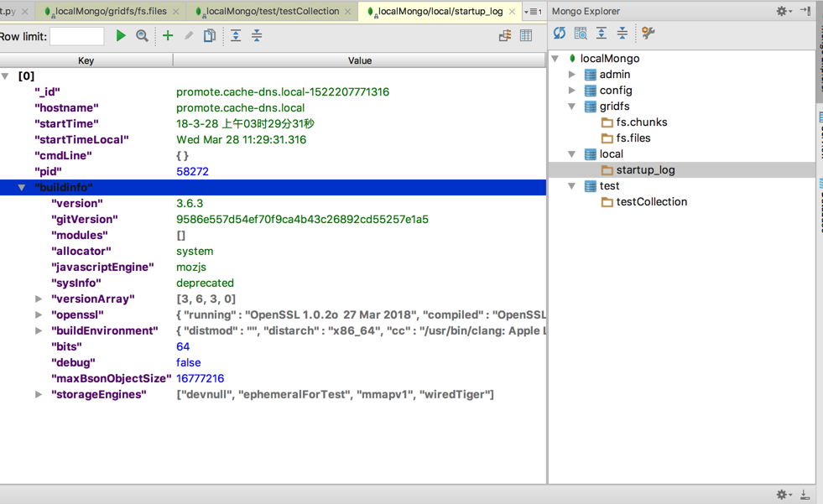The height and width of the screenshot is (504, 823).
Task: Open the bottom status bar gear menu
Action: [x=784, y=495]
